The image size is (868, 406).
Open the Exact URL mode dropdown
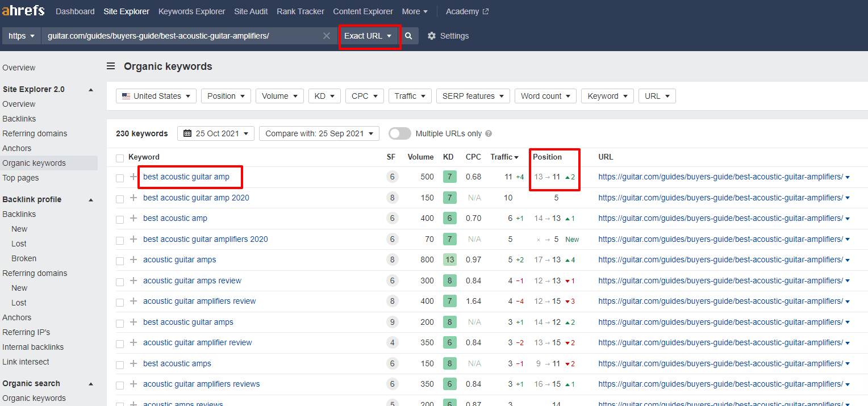pyautogui.click(x=368, y=36)
